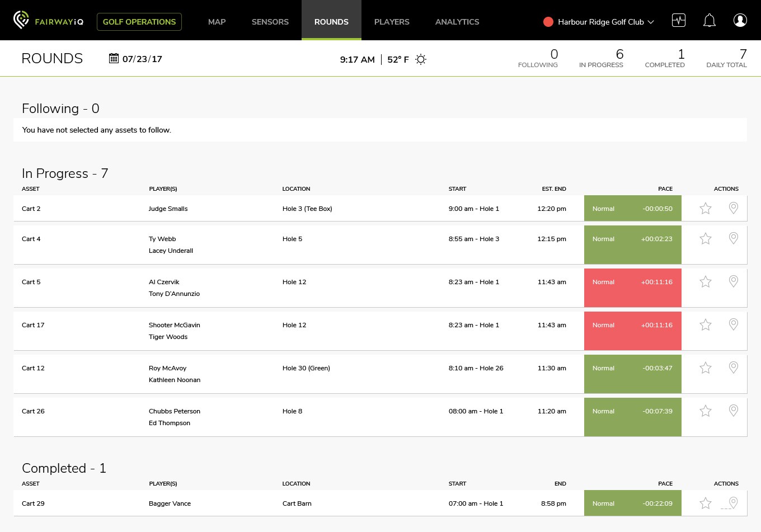Click the red club status dot
Image resolution: width=761 pixels, height=532 pixels.
[x=548, y=22]
